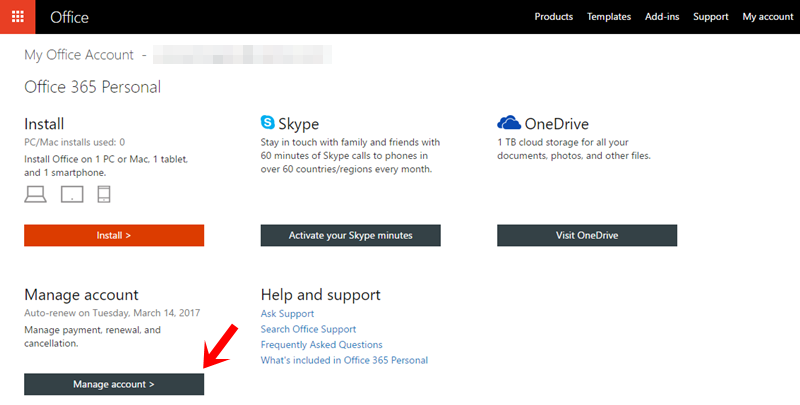
Task: Click the Skype logo icon
Action: pyautogui.click(x=267, y=122)
